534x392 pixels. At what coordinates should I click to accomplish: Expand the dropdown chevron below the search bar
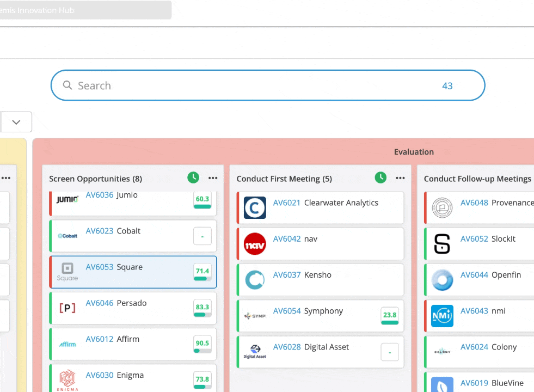[16, 122]
